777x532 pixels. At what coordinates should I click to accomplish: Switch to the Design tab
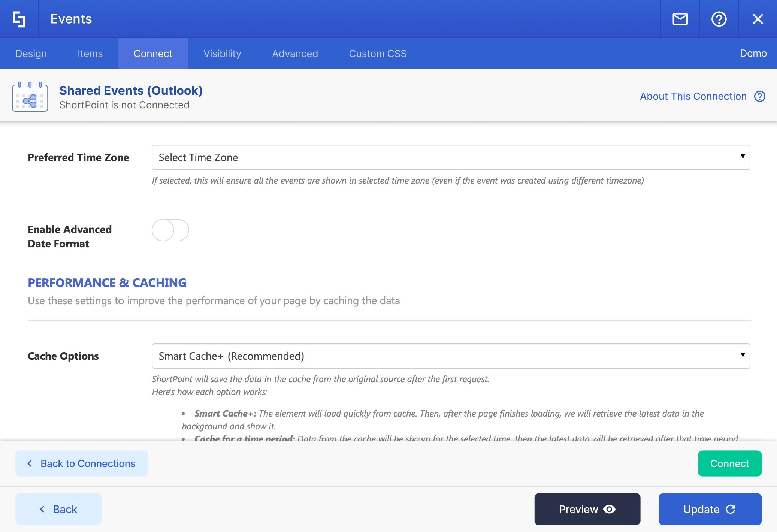point(31,54)
